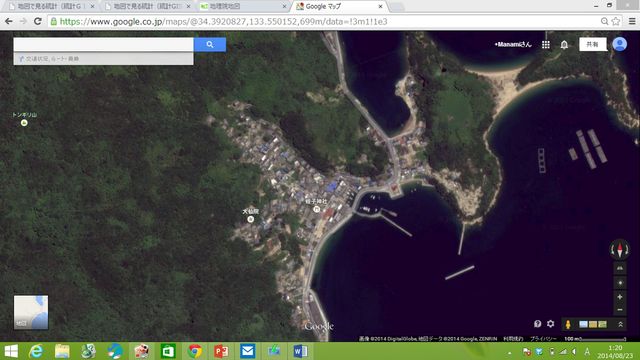Click the トンギリ山 mountain marker
640x360 pixels.
(x=24, y=123)
